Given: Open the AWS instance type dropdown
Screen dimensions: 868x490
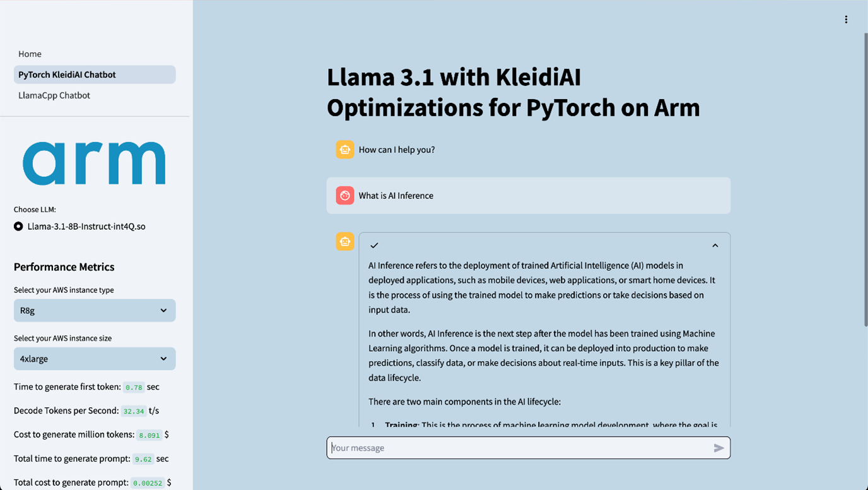Looking at the screenshot, I should [x=95, y=311].
